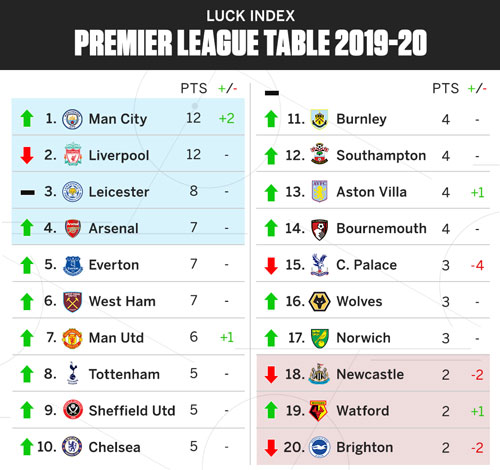Click the Liverpool club crest
Viewport: 500px width, 470px height.
click(x=73, y=154)
